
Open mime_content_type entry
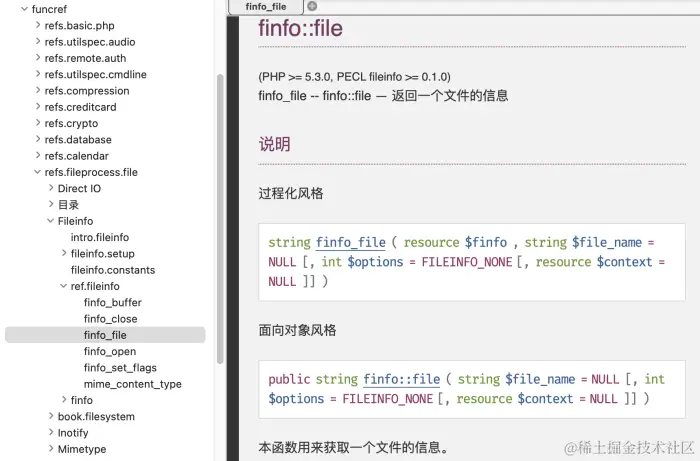point(133,384)
